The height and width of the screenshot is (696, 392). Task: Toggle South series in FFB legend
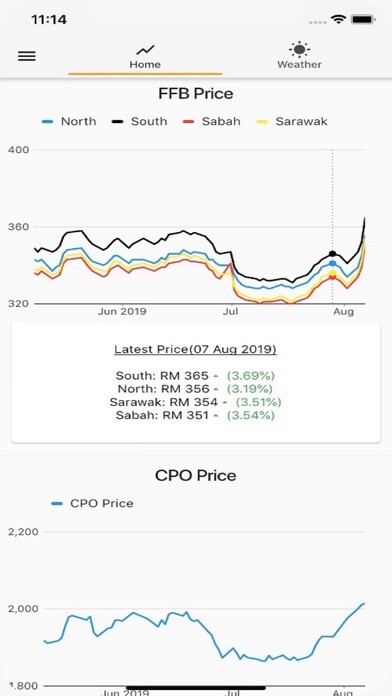(x=139, y=121)
